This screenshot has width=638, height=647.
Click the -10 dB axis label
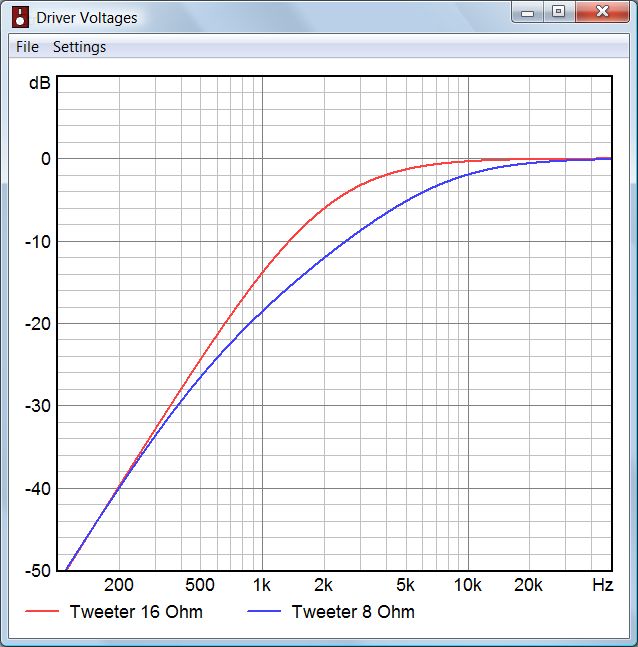pos(38,242)
